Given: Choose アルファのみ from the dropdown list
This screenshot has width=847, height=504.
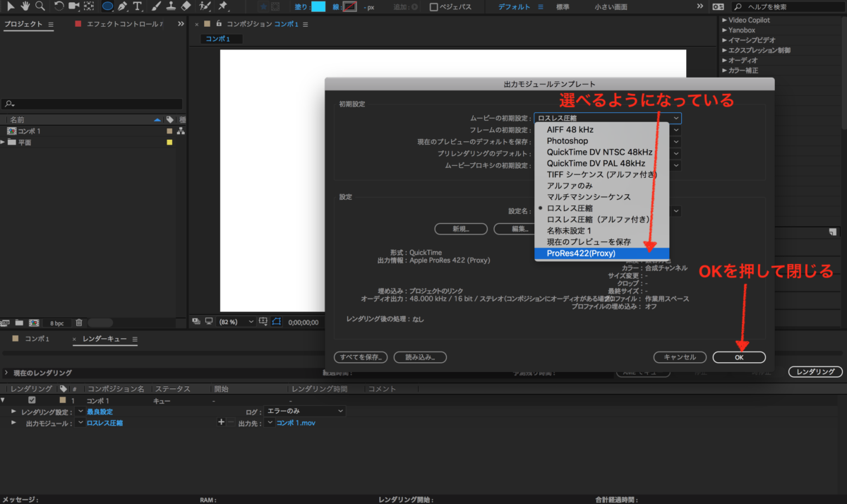Looking at the screenshot, I should tap(602, 186).
